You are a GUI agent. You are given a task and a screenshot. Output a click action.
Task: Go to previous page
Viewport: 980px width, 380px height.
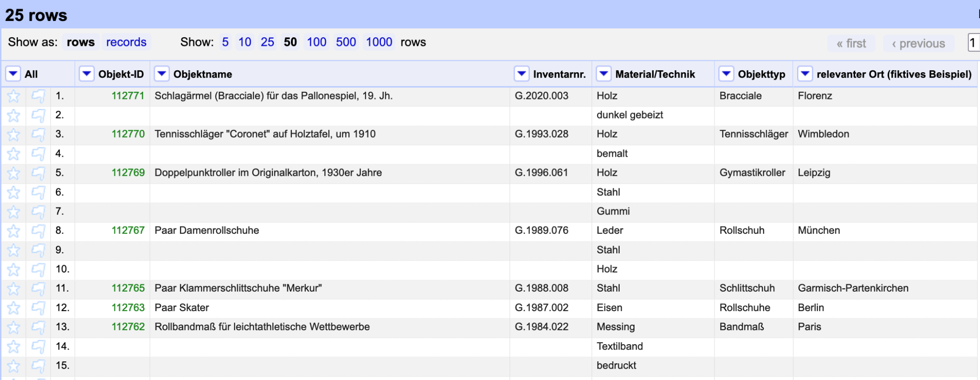pos(918,43)
